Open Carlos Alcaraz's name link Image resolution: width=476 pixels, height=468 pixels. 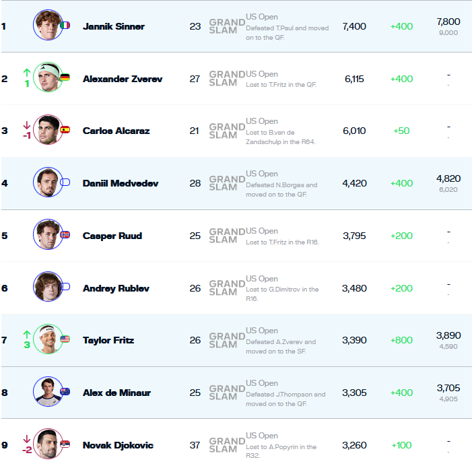pyautogui.click(x=116, y=131)
